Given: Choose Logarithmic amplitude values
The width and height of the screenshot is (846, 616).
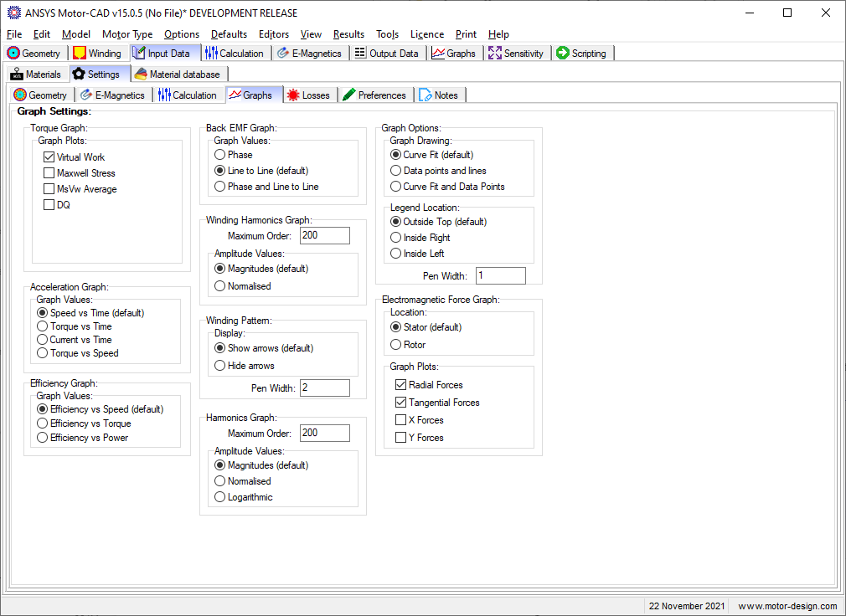Looking at the screenshot, I should [219, 497].
